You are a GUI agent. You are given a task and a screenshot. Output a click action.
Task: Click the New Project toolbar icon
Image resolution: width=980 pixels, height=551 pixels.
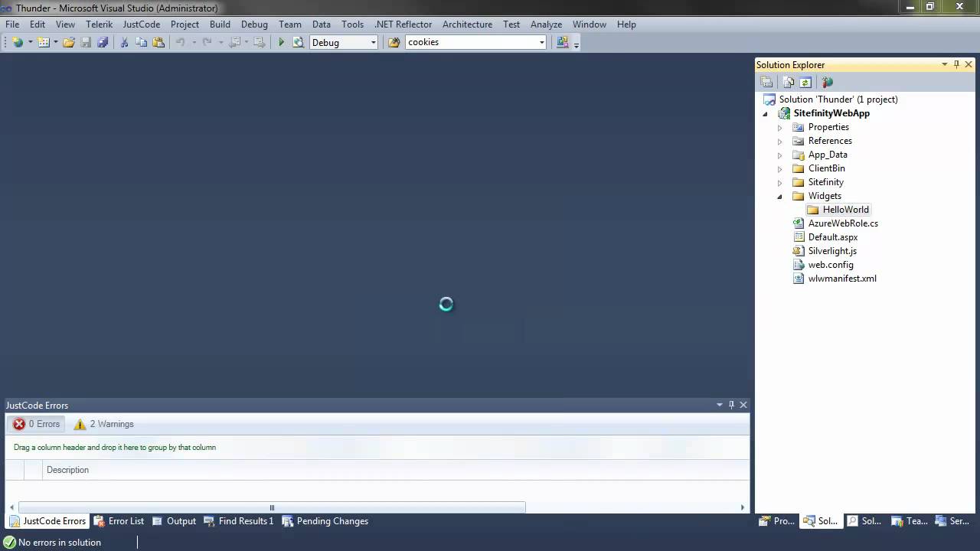(17, 42)
